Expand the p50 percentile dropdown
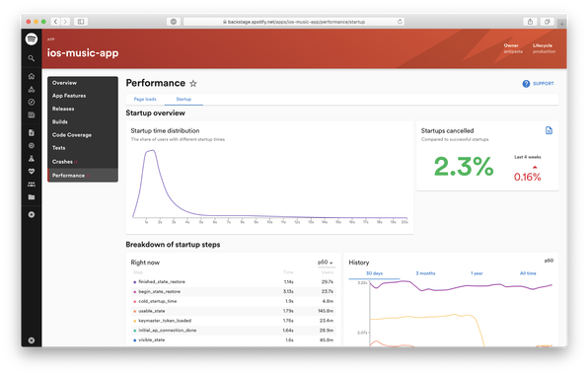 (x=326, y=262)
